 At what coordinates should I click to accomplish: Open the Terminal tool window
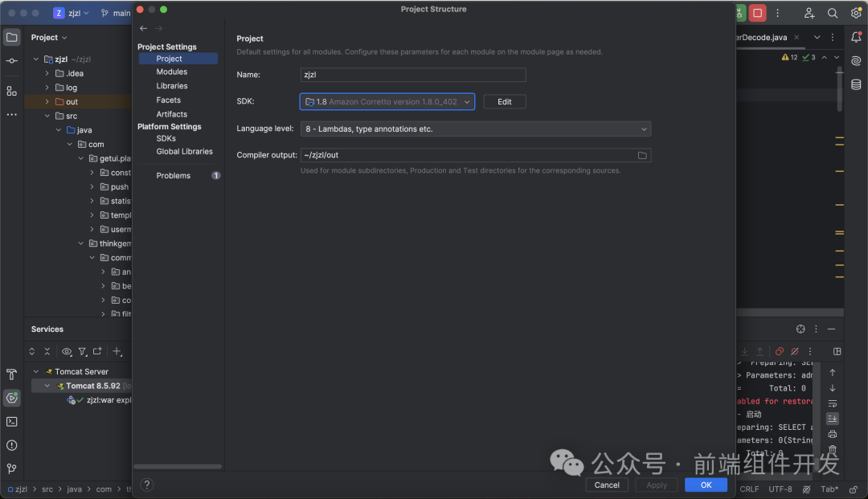11,422
